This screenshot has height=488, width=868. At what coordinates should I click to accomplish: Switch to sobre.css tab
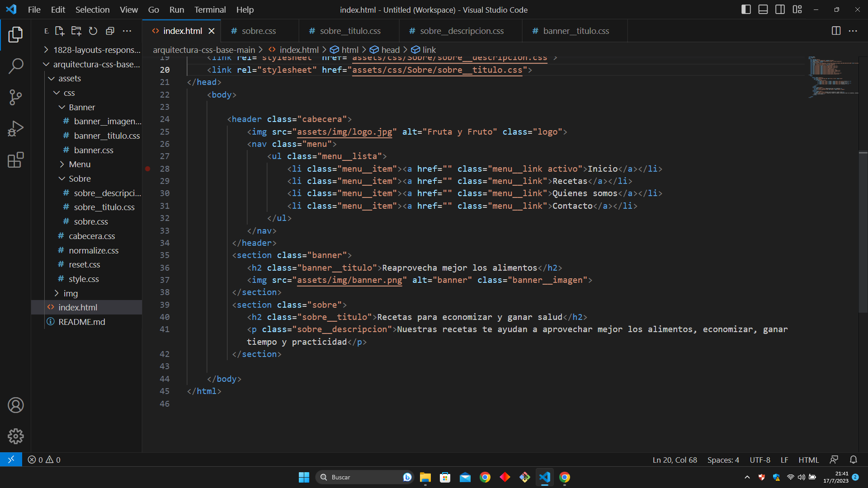pyautogui.click(x=259, y=31)
